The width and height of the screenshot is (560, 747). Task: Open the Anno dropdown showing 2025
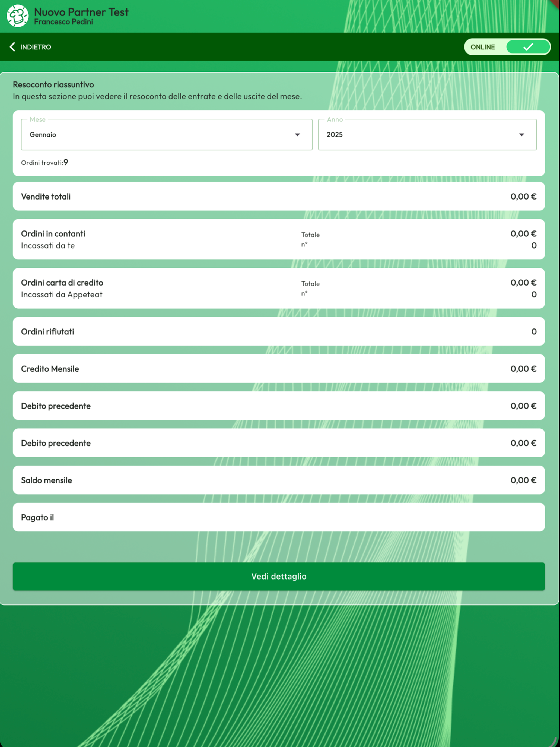coord(427,134)
